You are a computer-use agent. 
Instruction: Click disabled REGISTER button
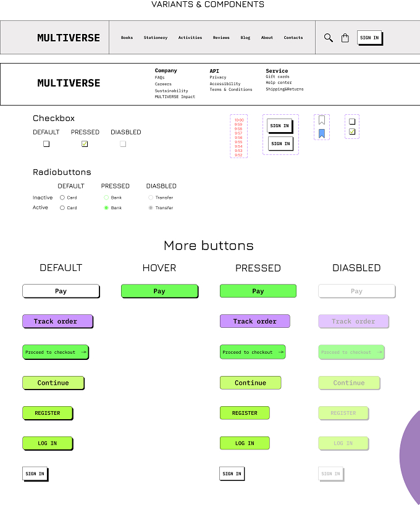343,413
